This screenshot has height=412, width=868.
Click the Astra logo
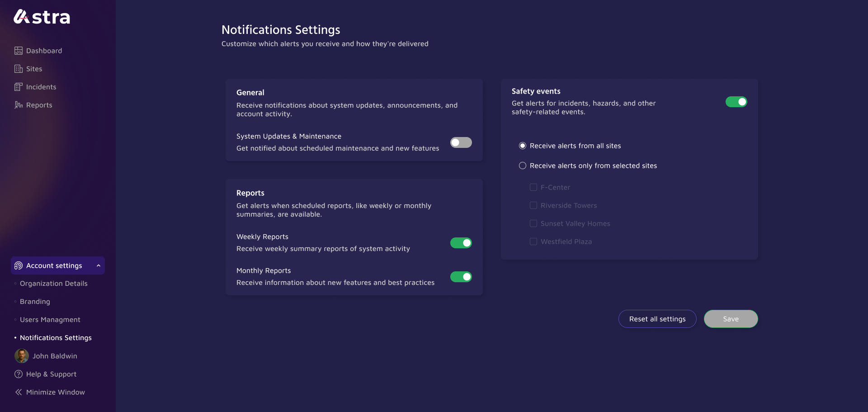(42, 17)
